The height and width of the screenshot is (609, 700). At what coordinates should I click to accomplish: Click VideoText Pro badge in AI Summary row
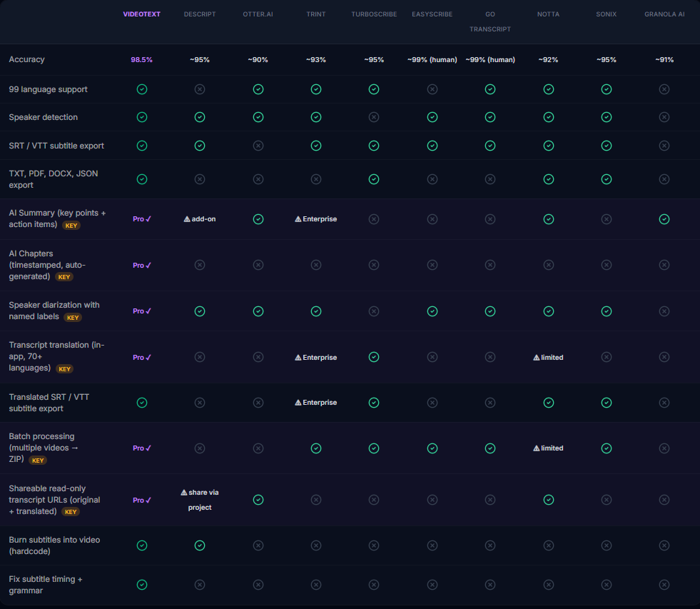tap(142, 219)
